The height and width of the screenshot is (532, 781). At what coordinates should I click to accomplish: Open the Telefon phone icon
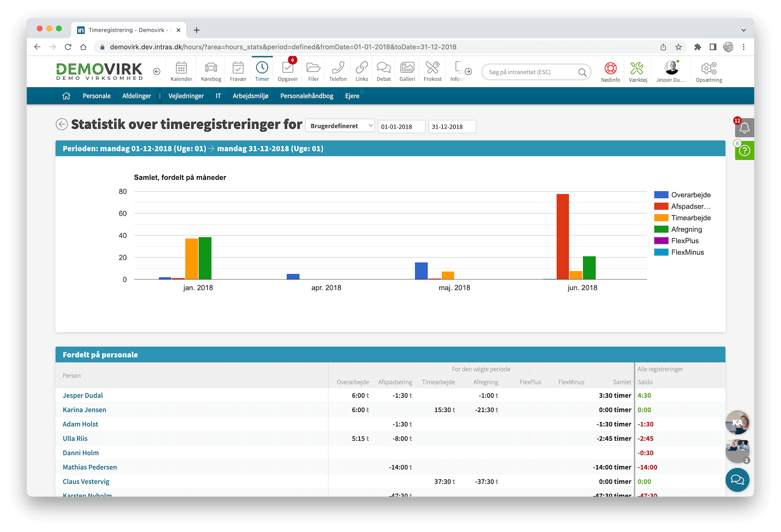point(338,71)
